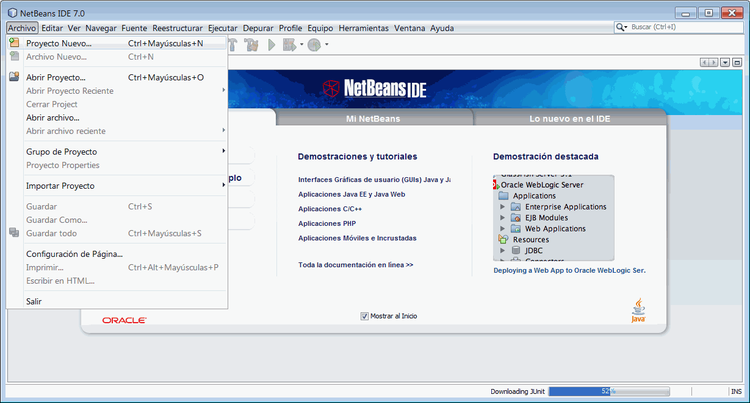Select Imprimir... menu entry
Viewport: 750px width, 403px height.
point(117,267)
